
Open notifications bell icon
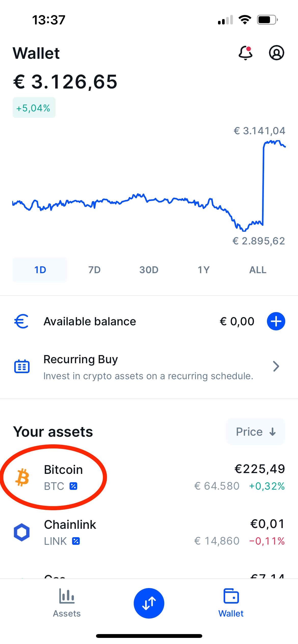[x=246, y=53]
